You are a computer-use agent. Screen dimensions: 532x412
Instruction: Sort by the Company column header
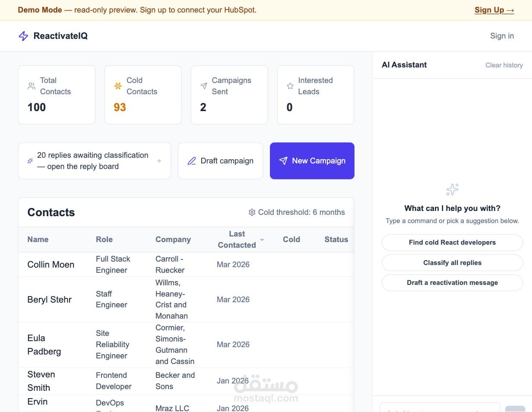[173, 240]
